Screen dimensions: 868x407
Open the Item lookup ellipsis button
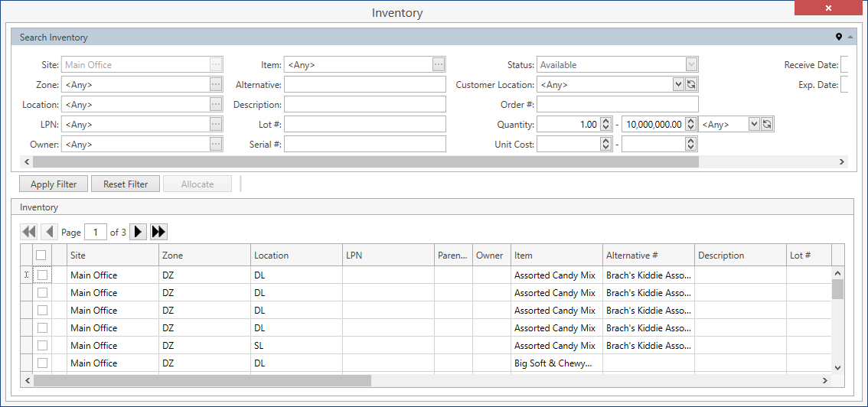click(439, 65)
